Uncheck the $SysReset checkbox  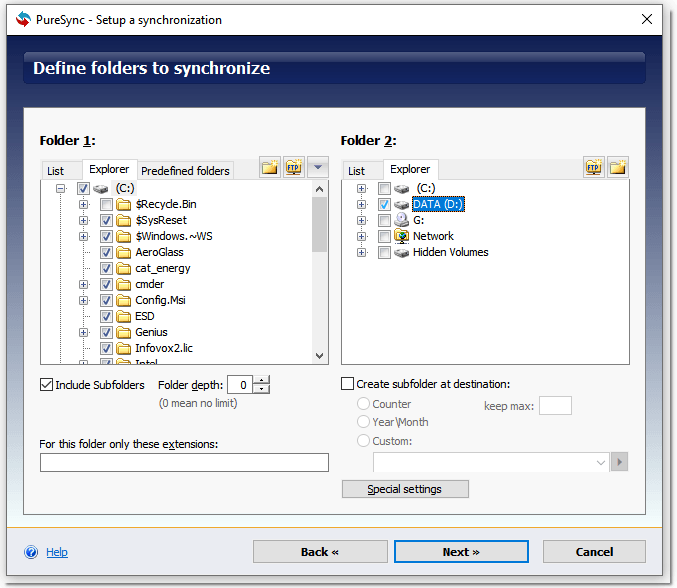pos(106,220)
